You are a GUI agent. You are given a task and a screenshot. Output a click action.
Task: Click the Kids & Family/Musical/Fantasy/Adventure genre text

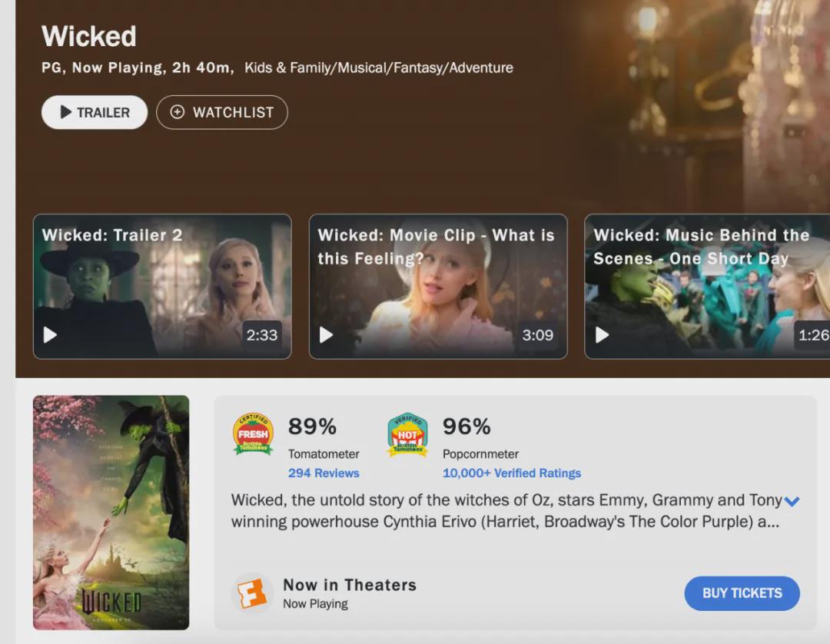pos(379,68)
